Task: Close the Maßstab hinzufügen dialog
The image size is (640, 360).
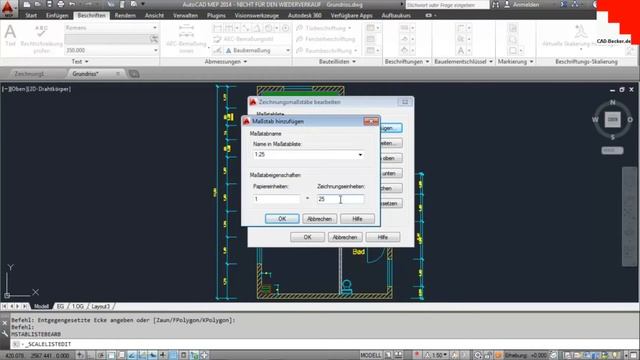Action: (x=371, y=121)
